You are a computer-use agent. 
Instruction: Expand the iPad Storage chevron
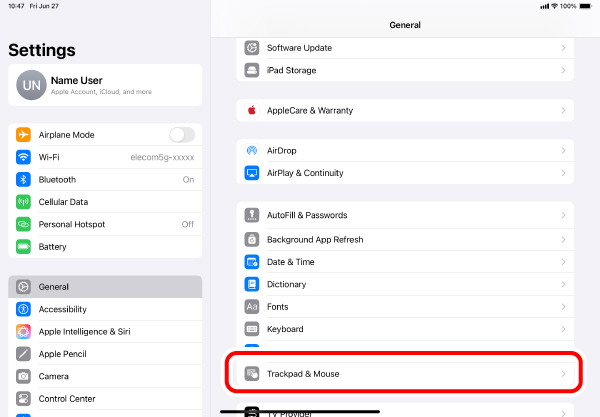[x=563, y=70]
